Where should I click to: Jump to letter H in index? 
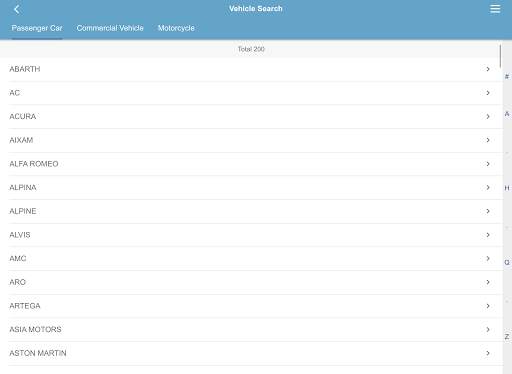(507, 188)
